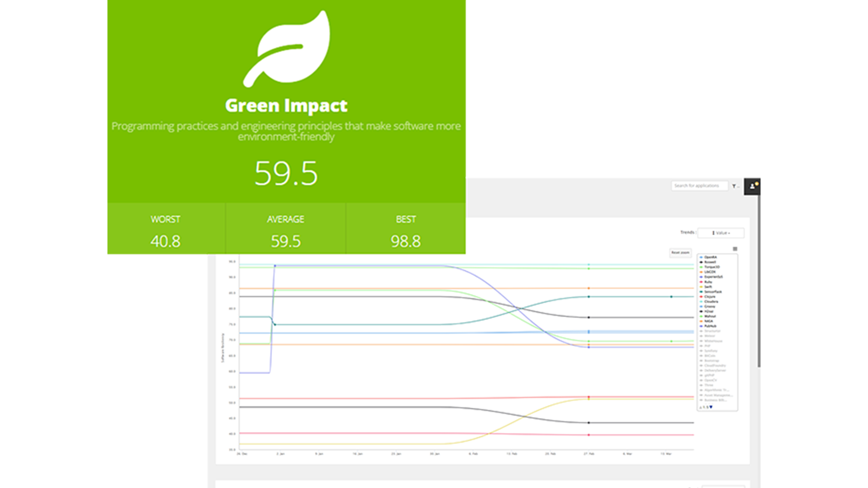Open the chart hamburger menu icon
The height and width of the screenshot is (488, 868).
point(735,249)
